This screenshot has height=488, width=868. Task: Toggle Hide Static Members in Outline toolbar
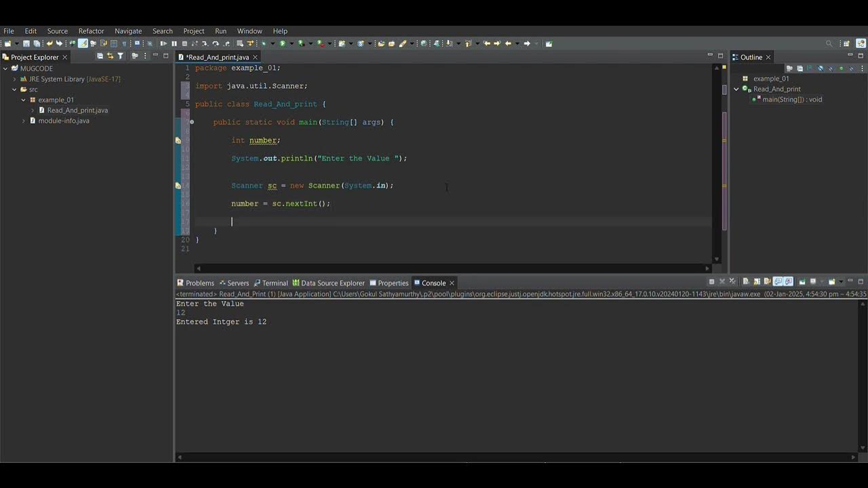[831, 68]
